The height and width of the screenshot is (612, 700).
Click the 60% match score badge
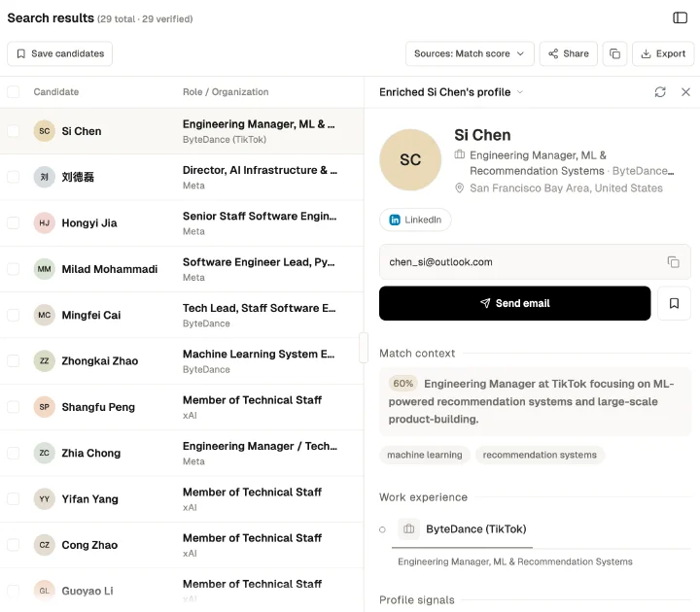point(403,383)
